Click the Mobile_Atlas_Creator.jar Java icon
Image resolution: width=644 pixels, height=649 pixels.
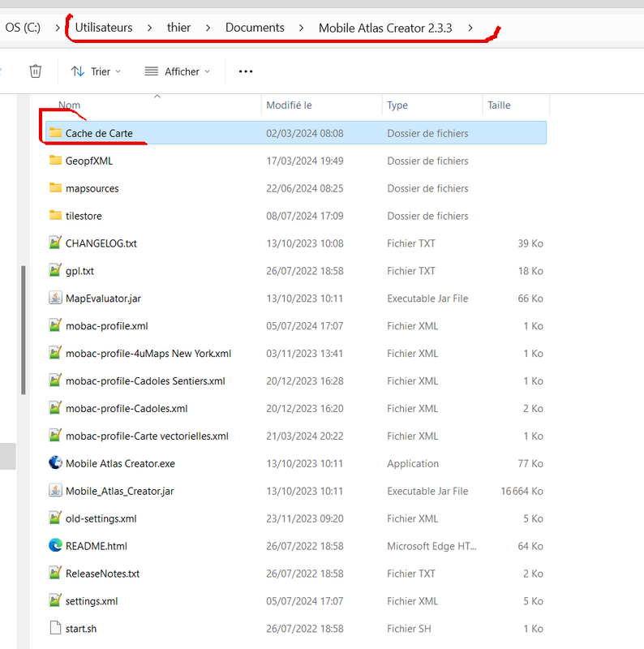(55, 491)
